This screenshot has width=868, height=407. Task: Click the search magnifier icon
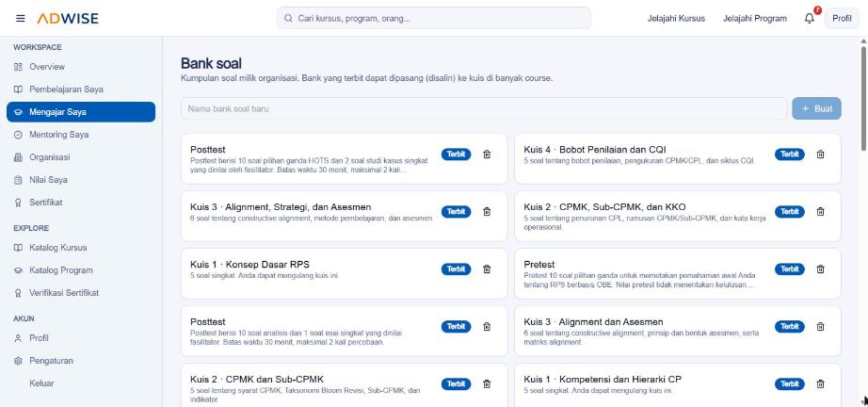tap(288, 18)
